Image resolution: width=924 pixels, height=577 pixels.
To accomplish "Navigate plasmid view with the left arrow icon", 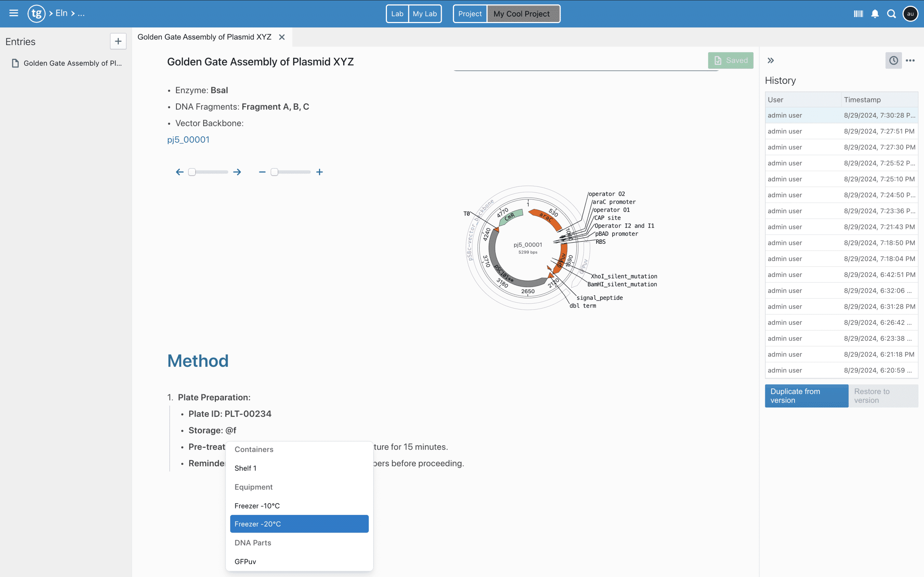I will (x=180, y=172).
